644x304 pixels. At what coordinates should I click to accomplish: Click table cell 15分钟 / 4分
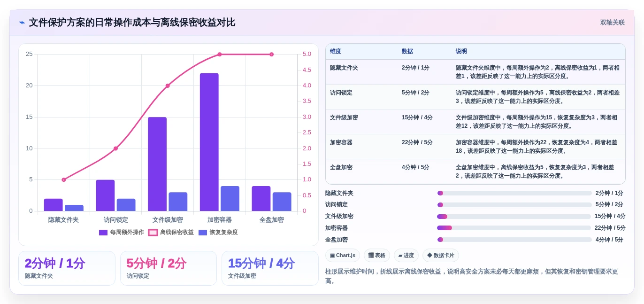click(417, 117)
